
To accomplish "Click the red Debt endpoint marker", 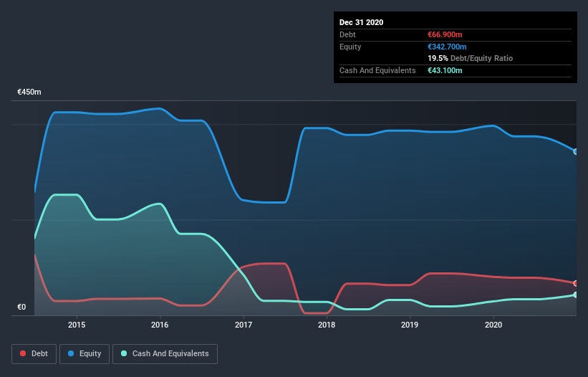I will (x=576, y=283).
